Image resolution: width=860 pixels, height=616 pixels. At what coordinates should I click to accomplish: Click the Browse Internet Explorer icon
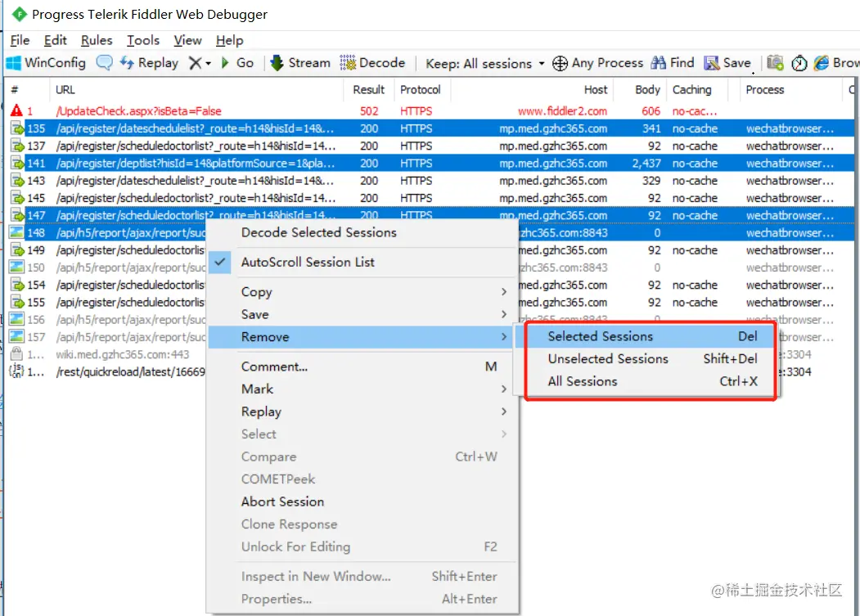(x=821, y=63)
